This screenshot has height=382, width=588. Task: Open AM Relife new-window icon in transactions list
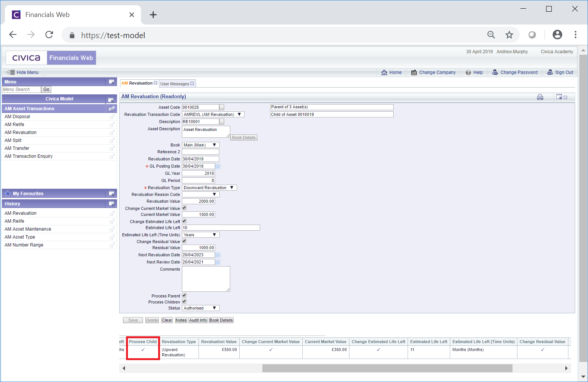pyautogui.click(x=112, y=125)
